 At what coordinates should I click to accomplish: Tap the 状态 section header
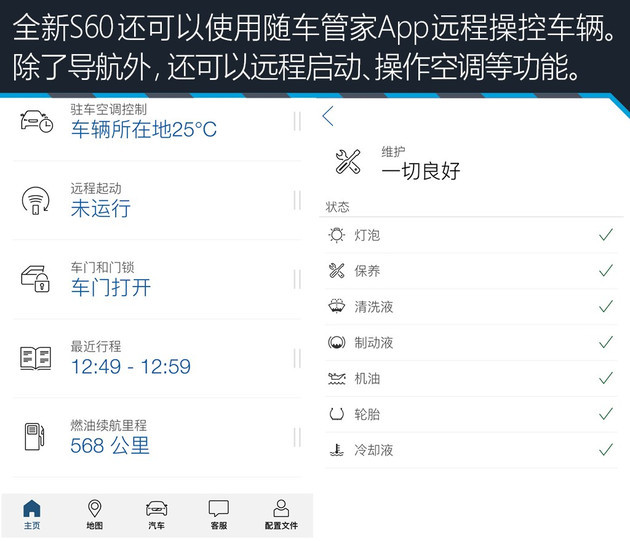[338, 207]
